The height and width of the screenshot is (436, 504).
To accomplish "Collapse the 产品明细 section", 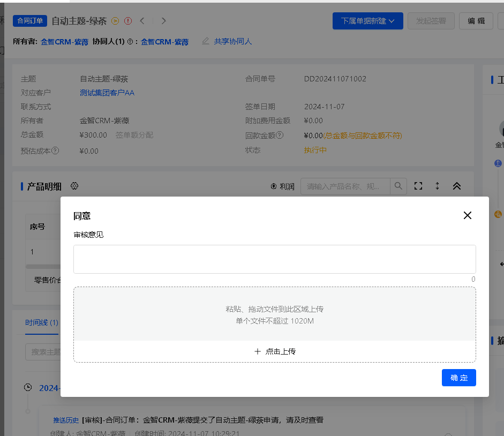I will [457, 186].
